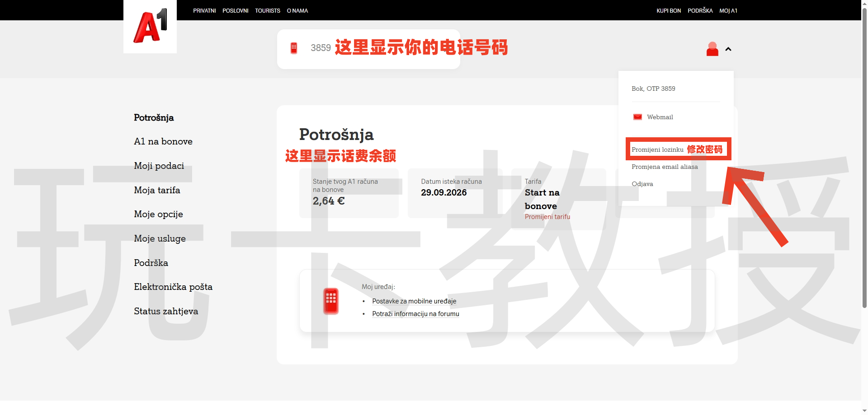Click the A1 logo
The width and height of the screenshot is (868, 415).
click(x=150, y=26)
